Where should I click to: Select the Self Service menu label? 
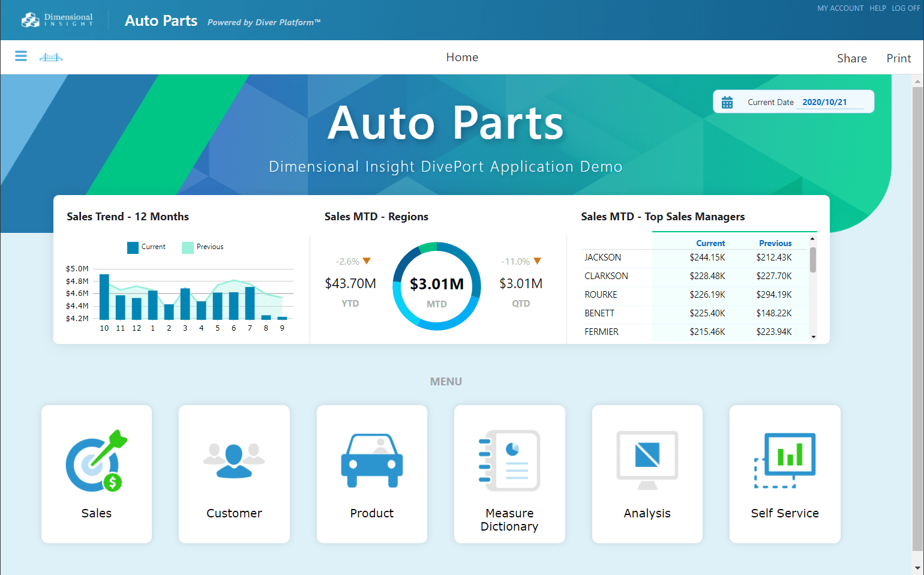785,513
